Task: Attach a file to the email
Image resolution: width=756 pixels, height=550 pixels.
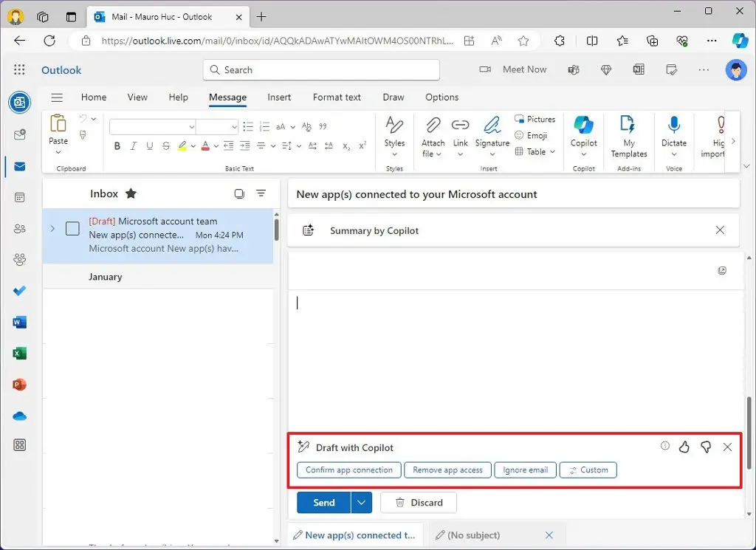Action: click(x=432, y=135)
